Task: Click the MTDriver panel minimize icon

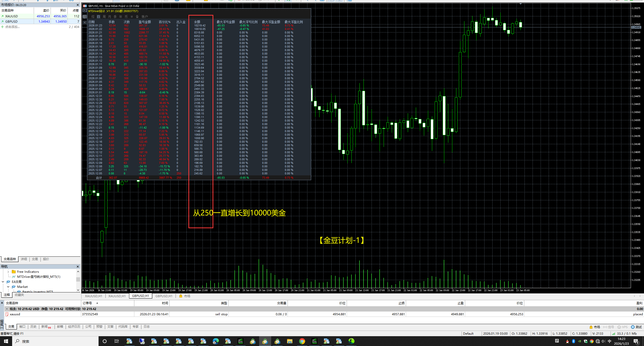Action: pyautogui.click(x=85, y=11)
